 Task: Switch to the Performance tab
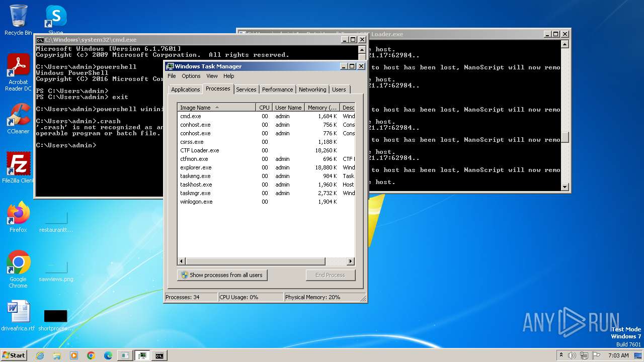coord(277,89)
